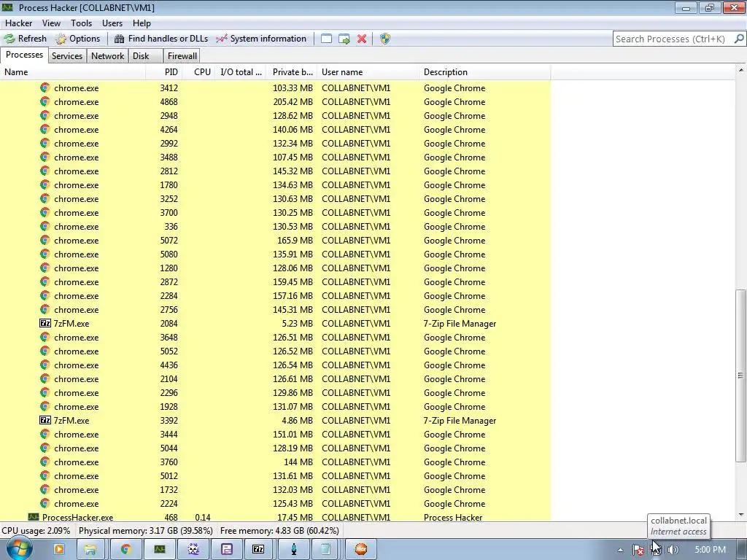
Task: Click 7zFM.exe icon for PID 2084
Action: tap(44, 323)
